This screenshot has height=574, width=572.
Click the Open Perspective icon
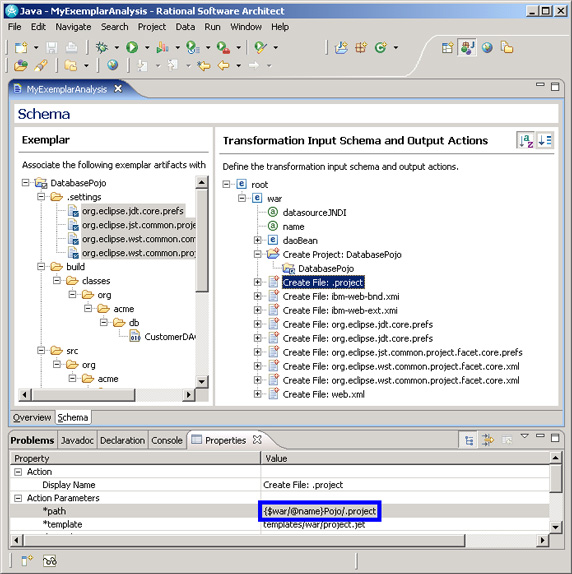(447, 48)
